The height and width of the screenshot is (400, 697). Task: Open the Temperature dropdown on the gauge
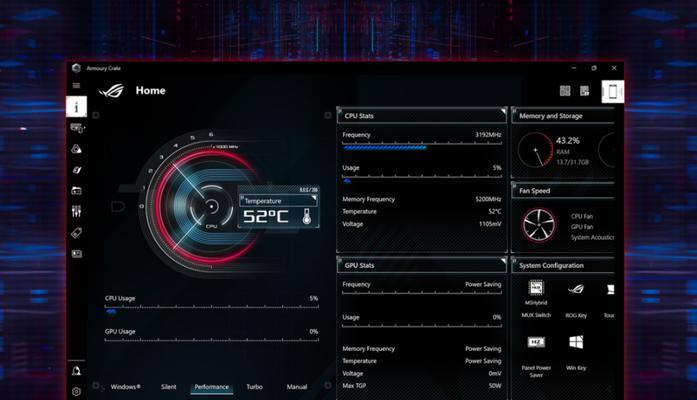pos(279,201)
